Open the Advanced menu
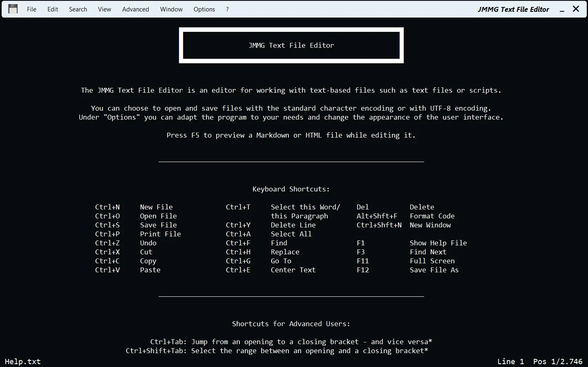 click(136, 9)
